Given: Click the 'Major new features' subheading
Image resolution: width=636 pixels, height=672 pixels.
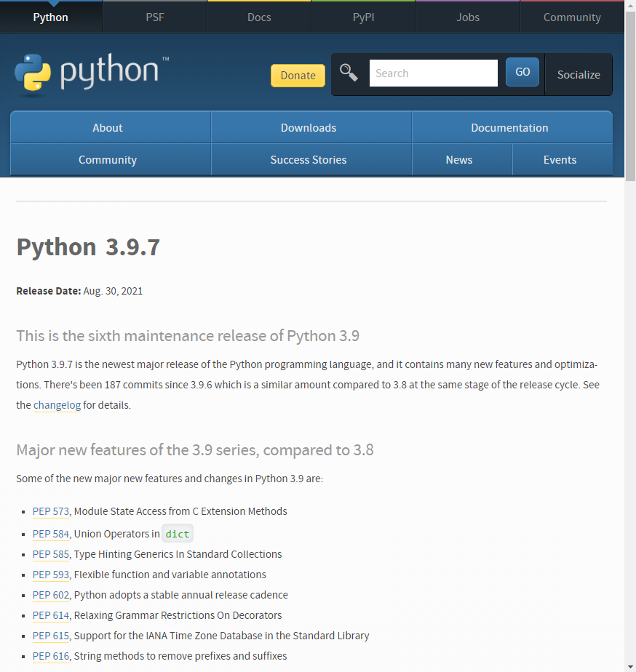Looking at the screenshot, I should tap(195, 450).
